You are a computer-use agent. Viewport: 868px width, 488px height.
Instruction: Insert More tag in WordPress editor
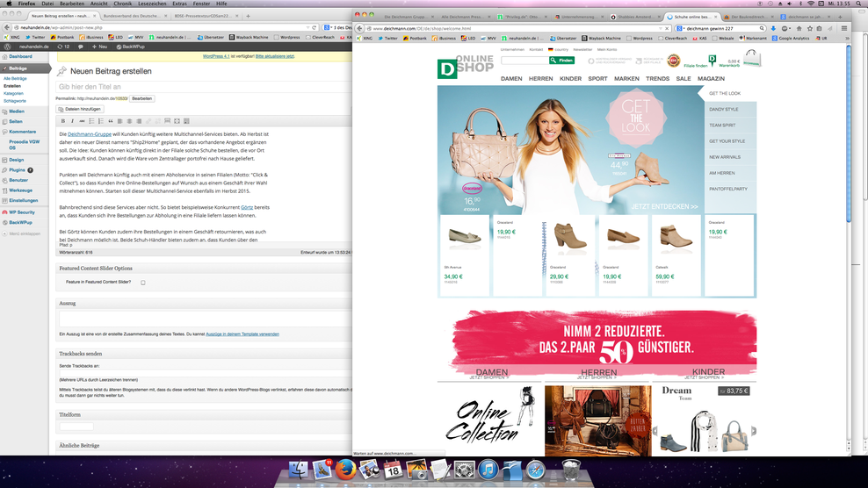click(x=167, y=121)
